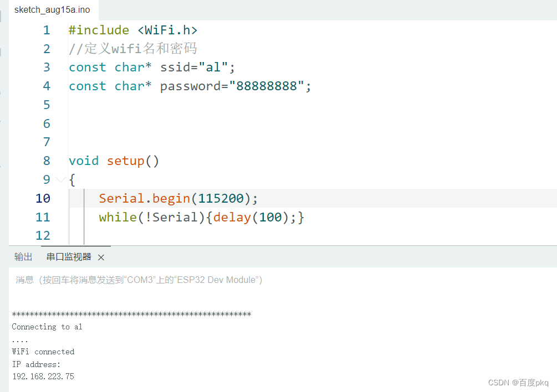Click the ssid="al" code line

point(152,68)
